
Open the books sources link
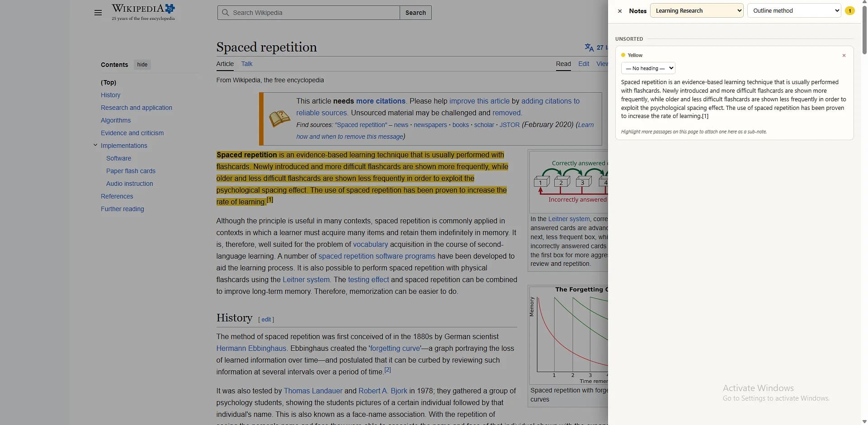(460, 125)
